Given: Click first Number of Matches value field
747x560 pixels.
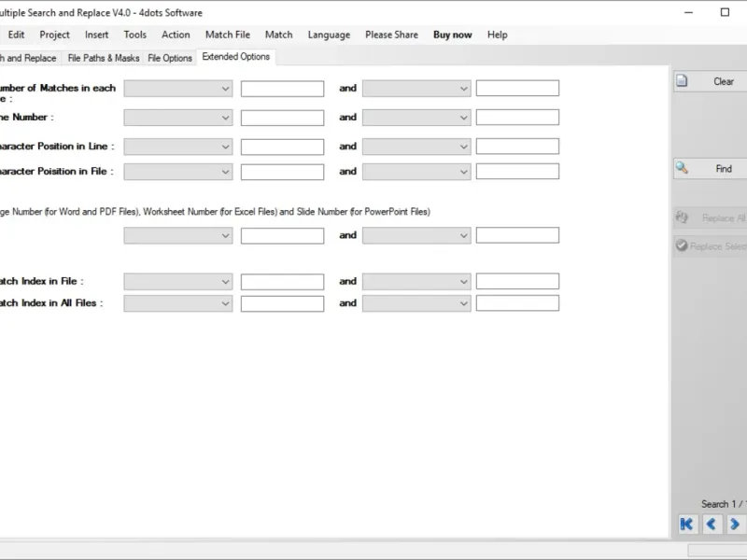Looking at the screenshot, I should tap(283, 89).
